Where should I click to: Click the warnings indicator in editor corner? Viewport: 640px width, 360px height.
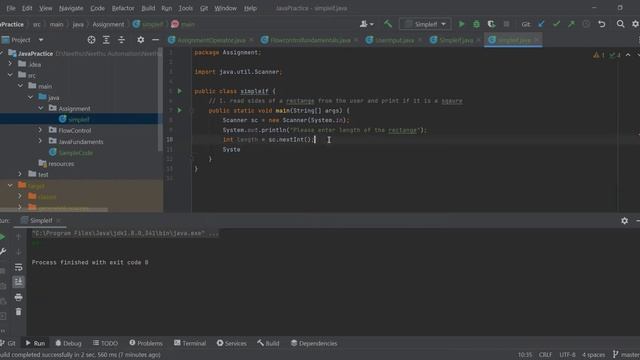(599, 55)
